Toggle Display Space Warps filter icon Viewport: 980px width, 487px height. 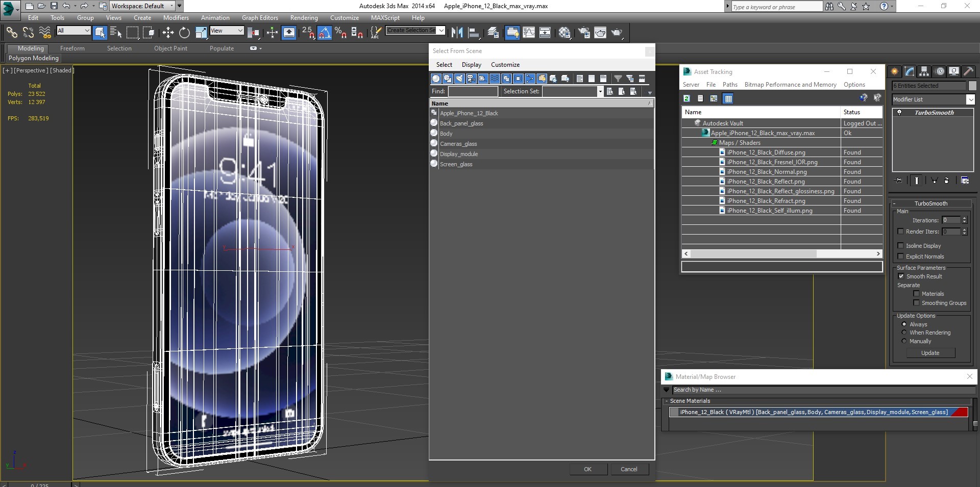point(495,79)
